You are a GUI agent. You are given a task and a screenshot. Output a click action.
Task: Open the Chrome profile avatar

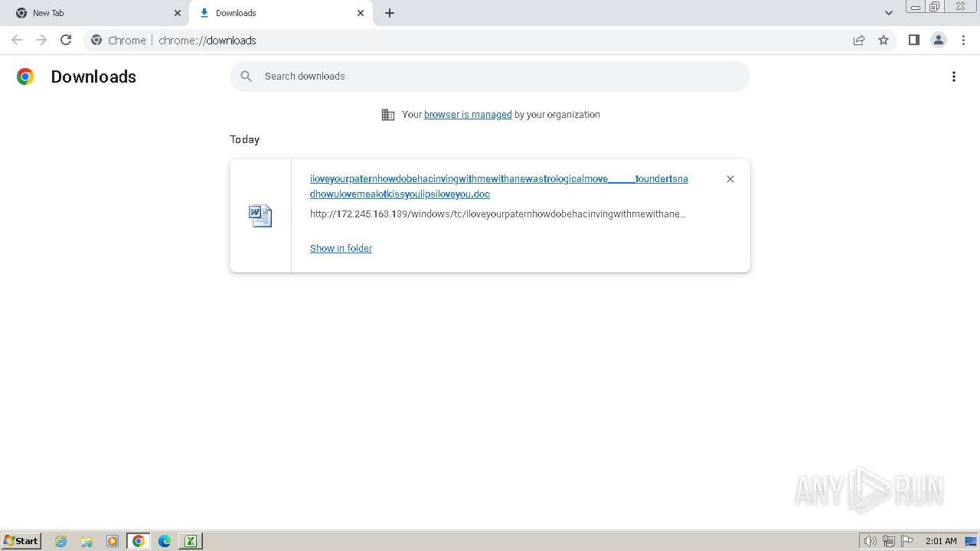(939, 40)
